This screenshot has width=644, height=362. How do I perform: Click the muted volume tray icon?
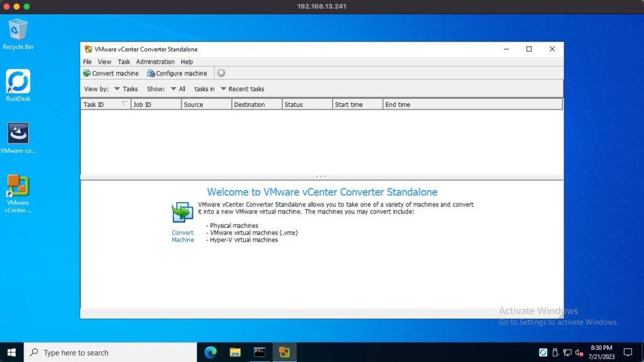click(579, 353)
